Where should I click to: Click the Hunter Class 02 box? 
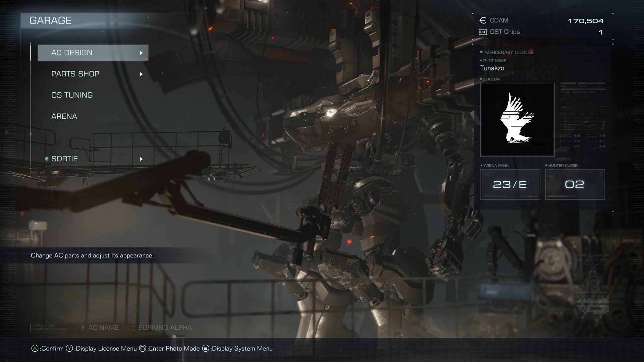tap(575, 184)
